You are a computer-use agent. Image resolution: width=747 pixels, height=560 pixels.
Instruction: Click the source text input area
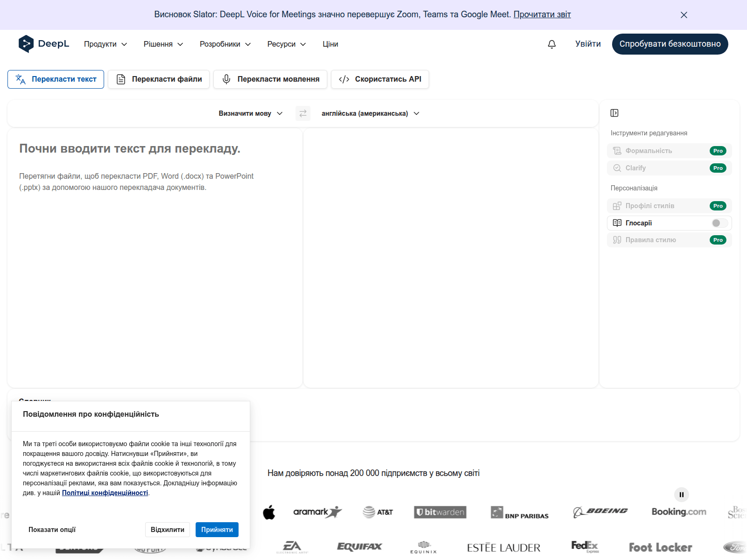155,258
